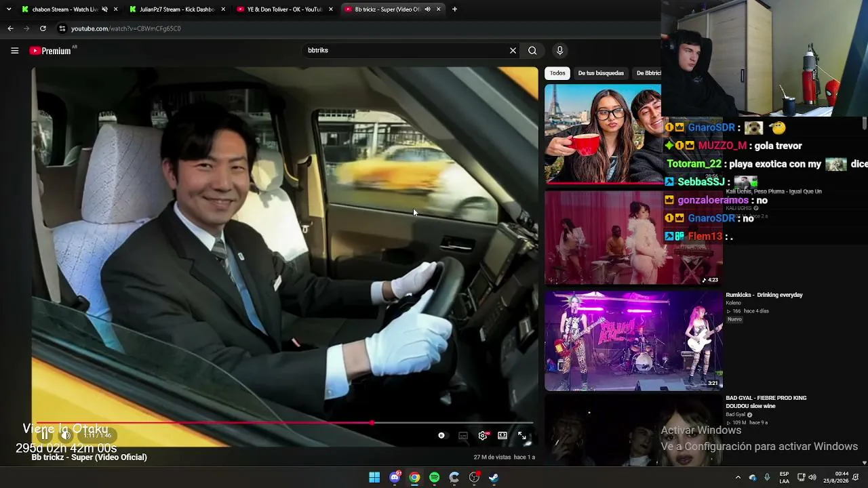Image resolution: width=868 pixels, height=488 pixels.
Task: Open OBS Studio from the taskbar
Action: coord(474,477)
